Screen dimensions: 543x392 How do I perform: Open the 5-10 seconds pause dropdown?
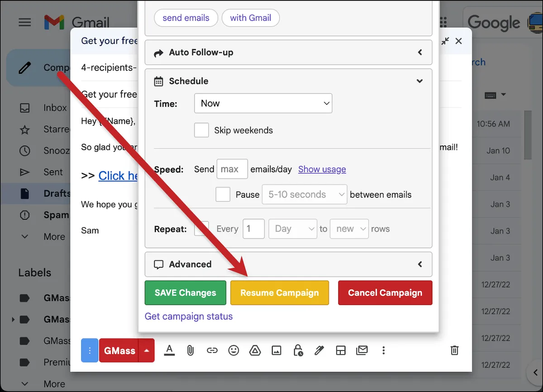305,195
